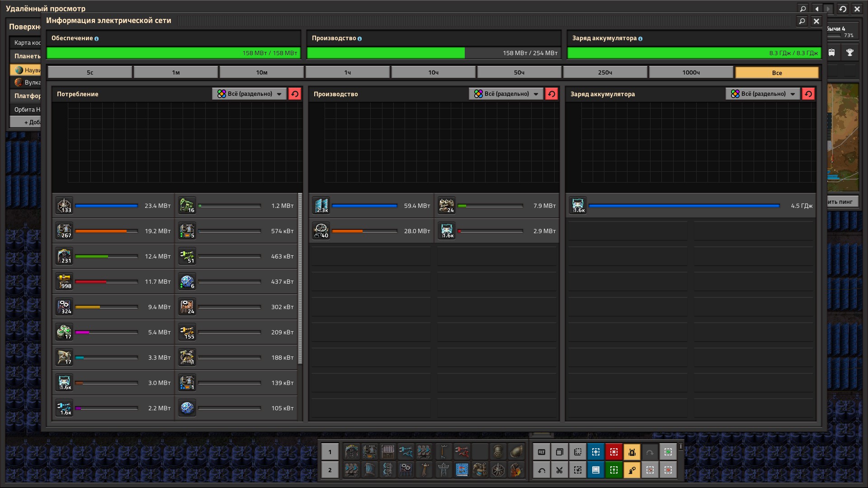
Task: Select quickbar row 1 button
Action: tap(330, 451)
